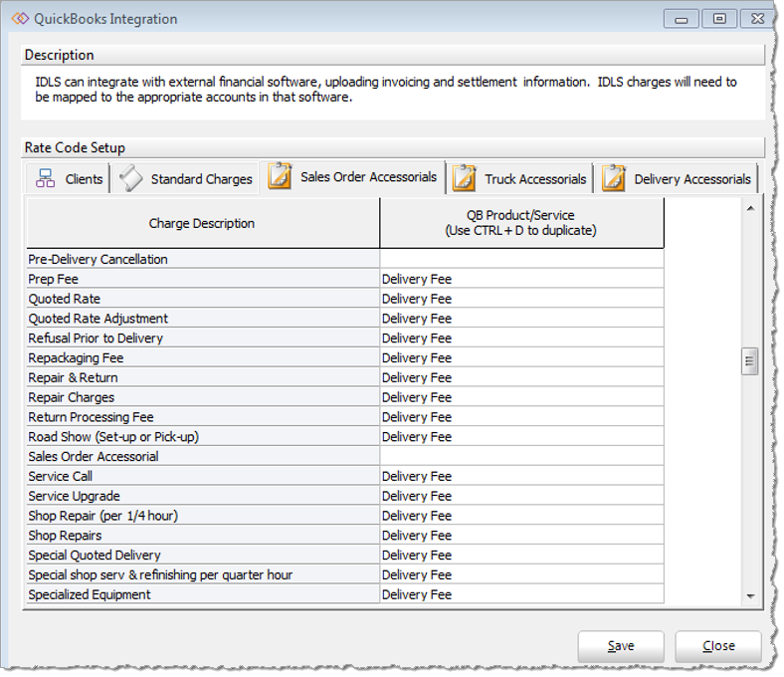Save the rate code mappings
Viewport: 784px width, 677px height.
pos(621,646)
